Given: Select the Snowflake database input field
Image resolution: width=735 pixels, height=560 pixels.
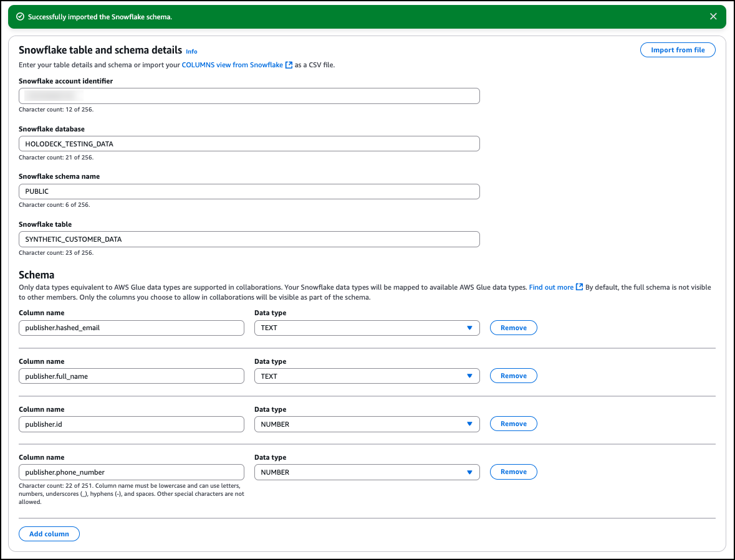Looking at the screenshot, I should click(x=249, y=144).
